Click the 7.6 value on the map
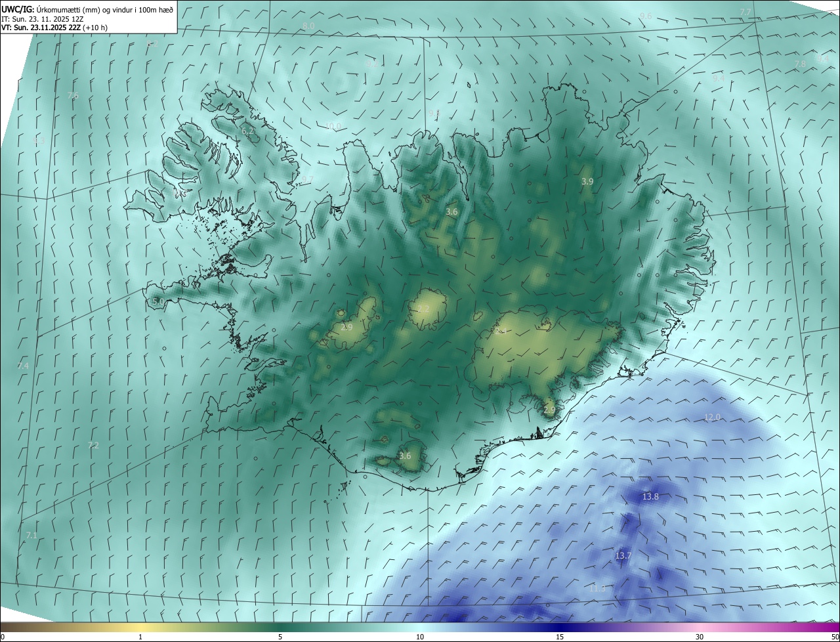840x642 pixels. [x=73, y=96]
